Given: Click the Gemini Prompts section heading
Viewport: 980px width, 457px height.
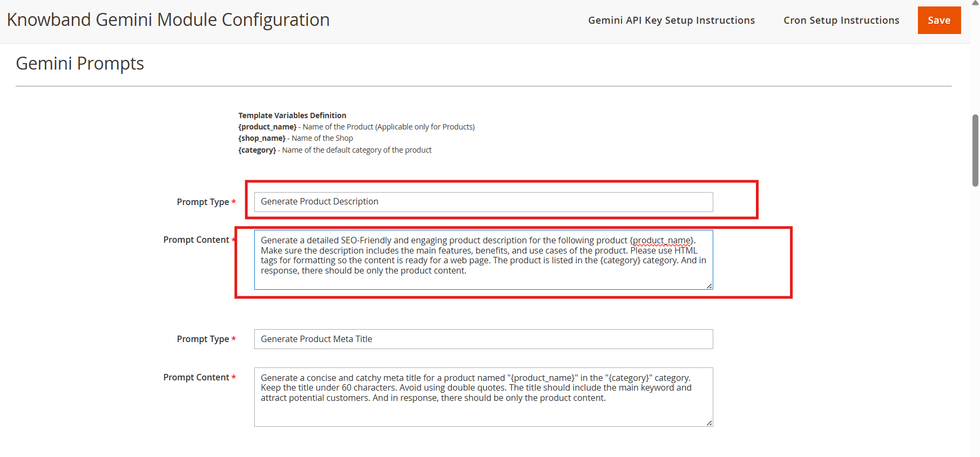Looking at the screenshot, I should point(80,64).
